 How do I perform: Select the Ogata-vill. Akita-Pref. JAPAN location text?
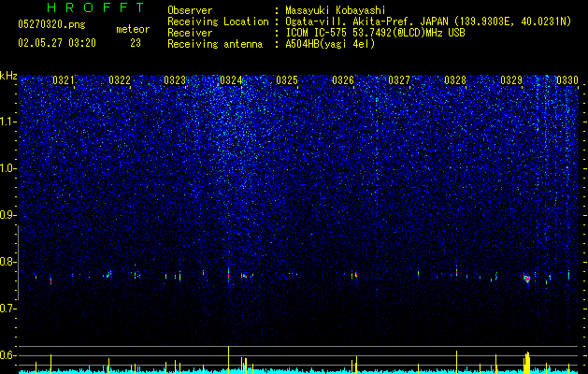pyautogui.click(x=428, y=22)
